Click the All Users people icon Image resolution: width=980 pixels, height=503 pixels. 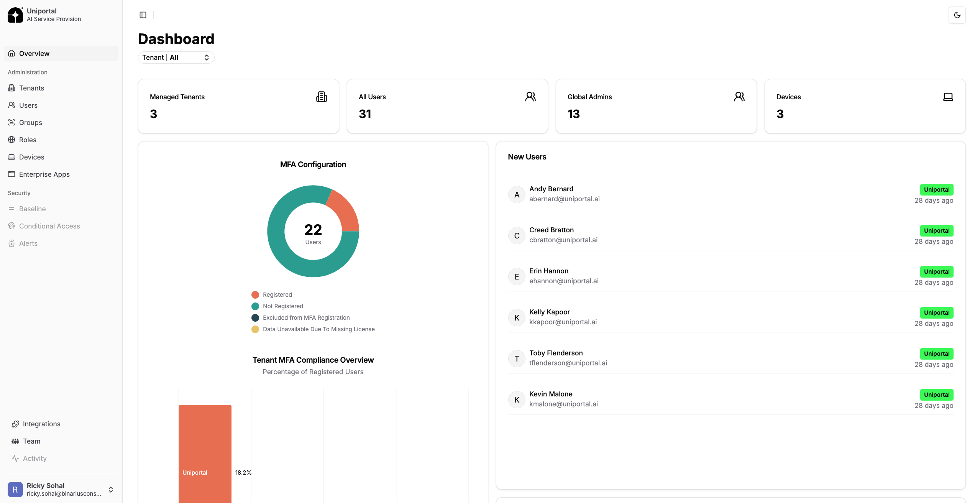tap(530, 97)
